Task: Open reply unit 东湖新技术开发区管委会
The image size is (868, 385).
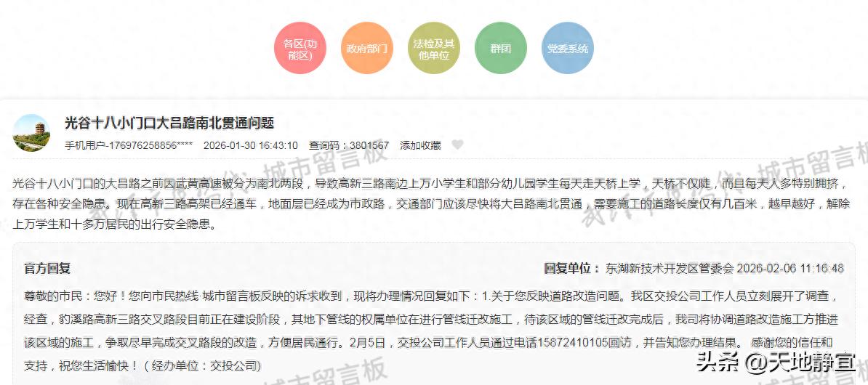Action: point(669,269)
